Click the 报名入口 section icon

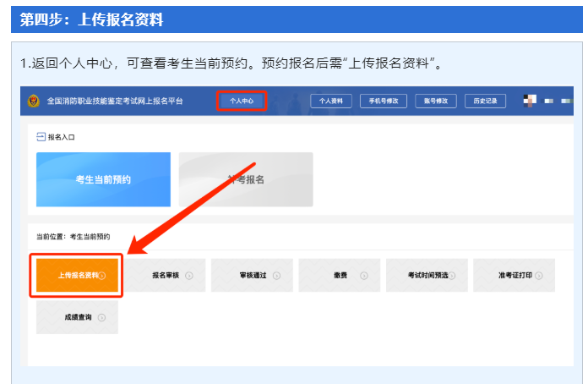click(40, 136)
